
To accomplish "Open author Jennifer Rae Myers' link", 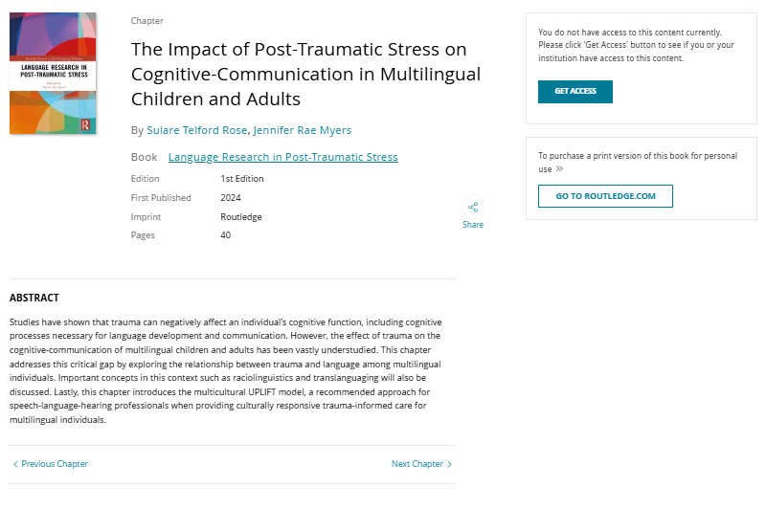I will [x=302, y=130].
